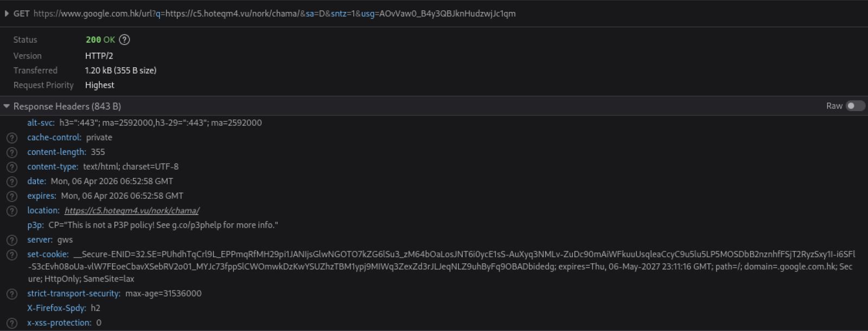Click the help icon beside 200 OK status
This screenshot has width=868, height=331.
(x=124, y=40)
